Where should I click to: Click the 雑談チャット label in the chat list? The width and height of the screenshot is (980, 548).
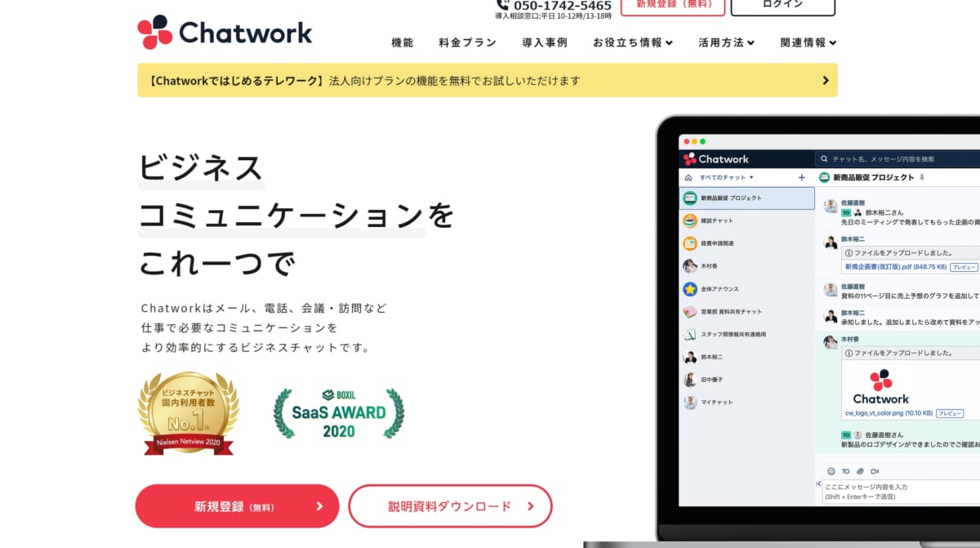coord(717,221)
